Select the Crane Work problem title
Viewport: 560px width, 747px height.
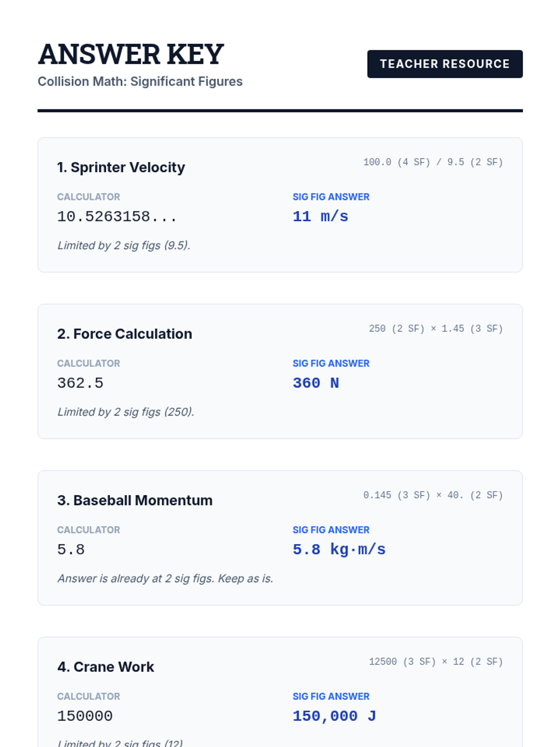(105, 667)
